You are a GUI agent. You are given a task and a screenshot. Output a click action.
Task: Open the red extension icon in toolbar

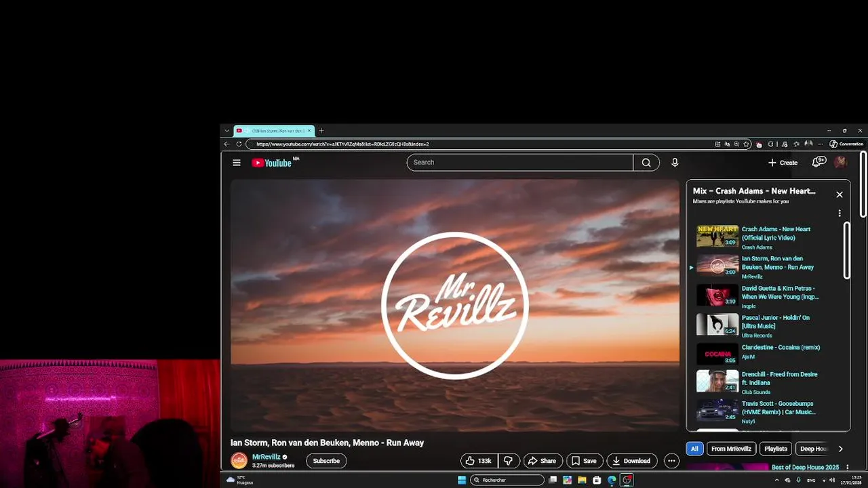(759, 144)
